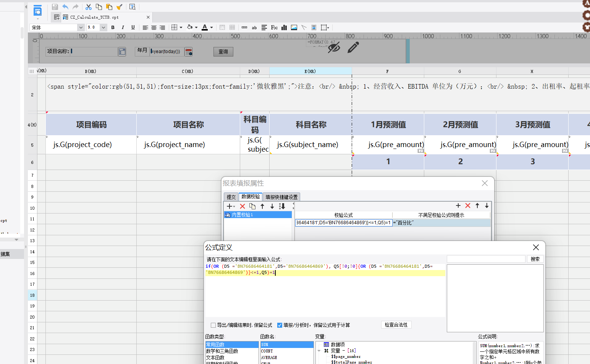Viewport: 590px width, 364px height.
Task: Click the 搜索 button in formula dialog
Action: point(535,259)
